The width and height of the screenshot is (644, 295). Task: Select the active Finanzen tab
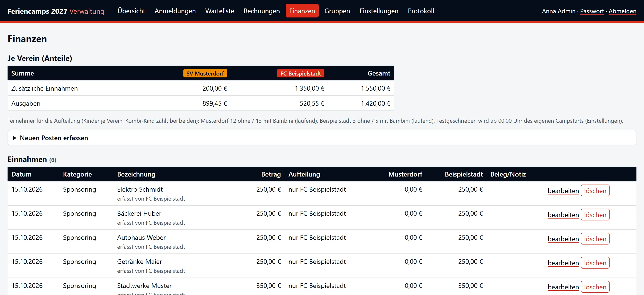click(x=302, y=11)
